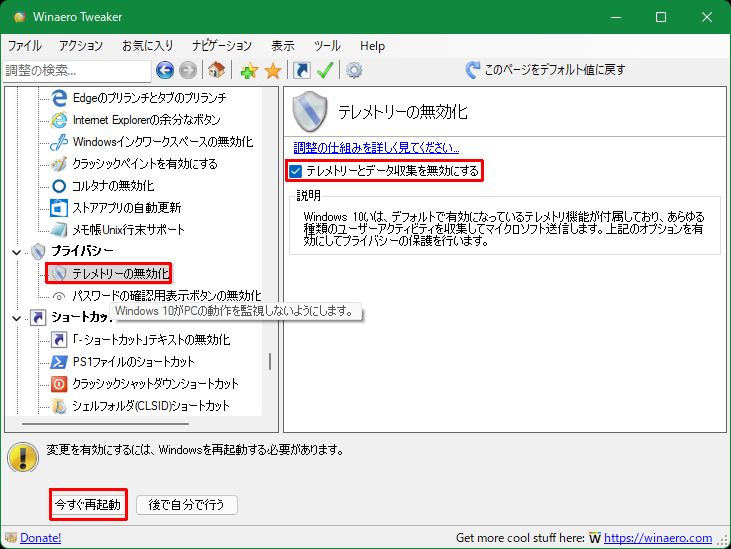Select ストアアプリの自動更新 tree item
The image size is (731, 549).
[x=126, y=208]
